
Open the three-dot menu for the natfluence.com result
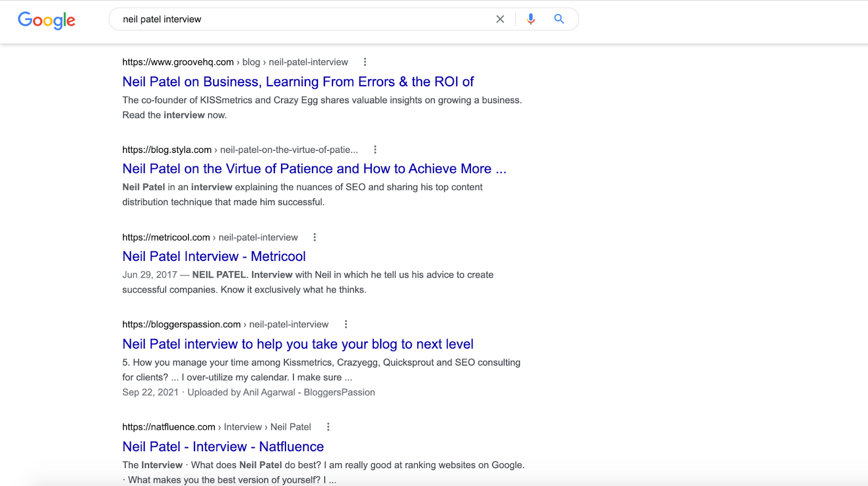[328, 427]
